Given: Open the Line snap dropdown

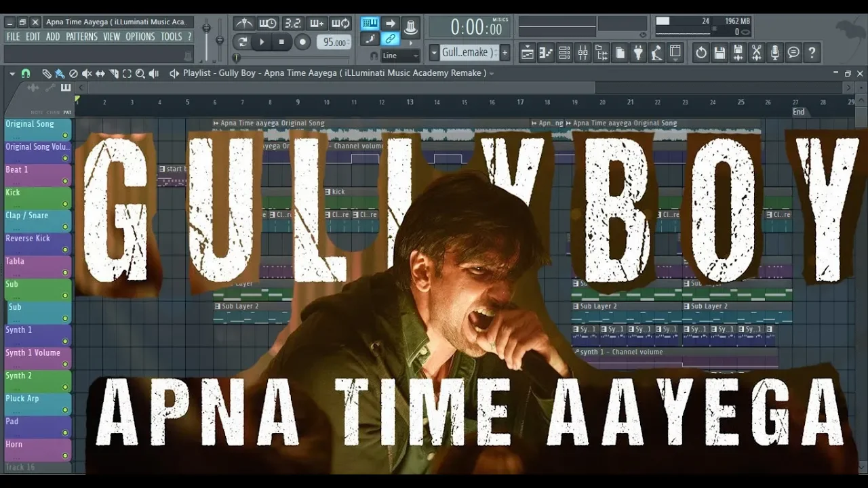Looking at the screenshot, I should (x=400, y=56).
